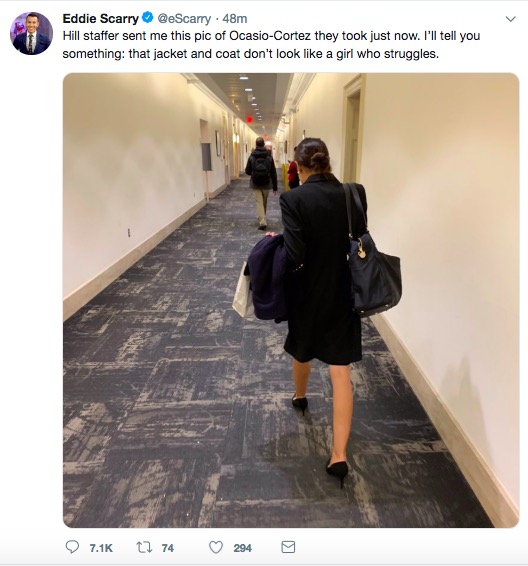Enlarge the attached hallway photo
The image size is (528, 566).
pyautogui.click(x=291, y=300)
